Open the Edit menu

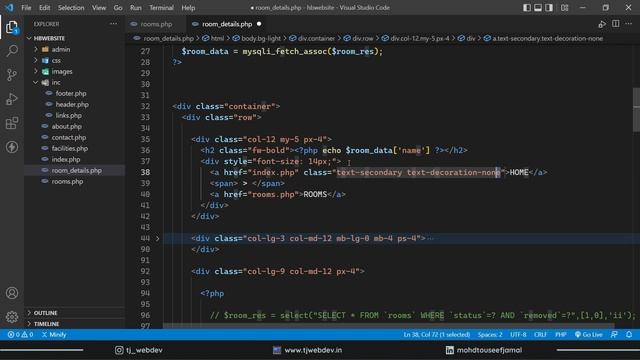tap(44, 8)
